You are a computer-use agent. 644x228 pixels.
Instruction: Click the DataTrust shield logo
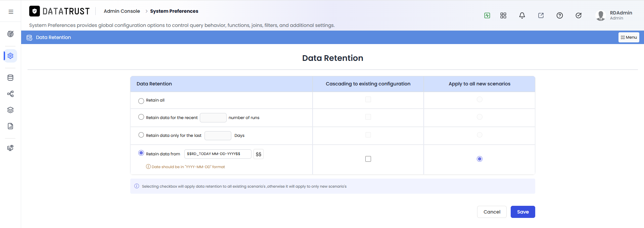[x=35, y=11]
